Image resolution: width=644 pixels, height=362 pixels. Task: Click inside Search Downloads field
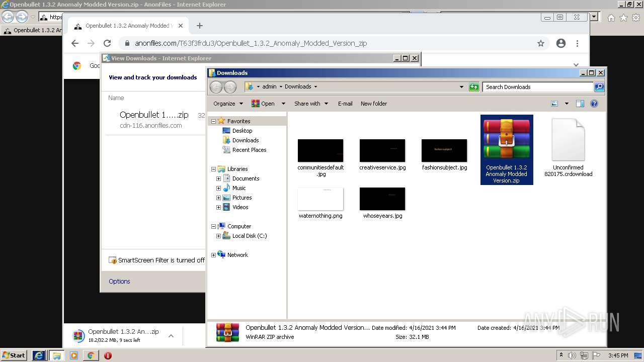coord(538,87)
